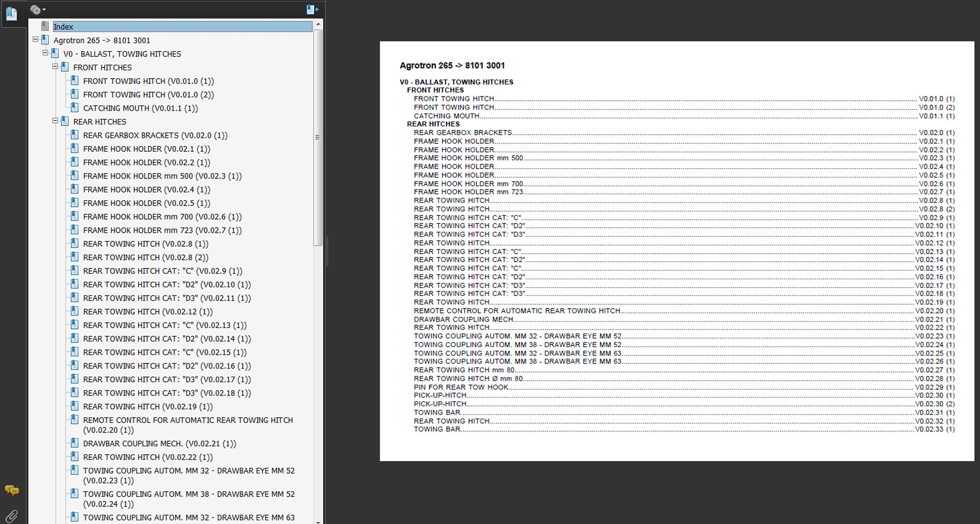Open the Comments panel icon
Image resolution: width=980 pixels, height=524 pixels.
pos(12,490)
